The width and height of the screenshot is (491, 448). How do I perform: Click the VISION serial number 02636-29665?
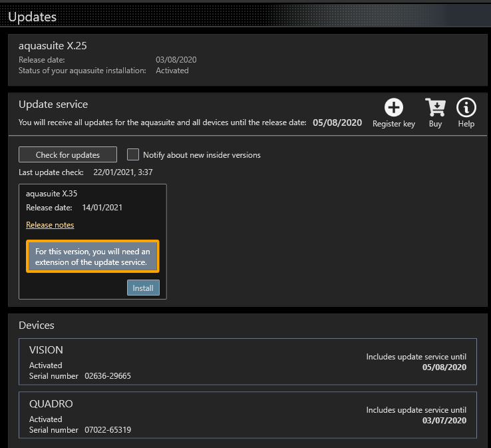point(108,376)
